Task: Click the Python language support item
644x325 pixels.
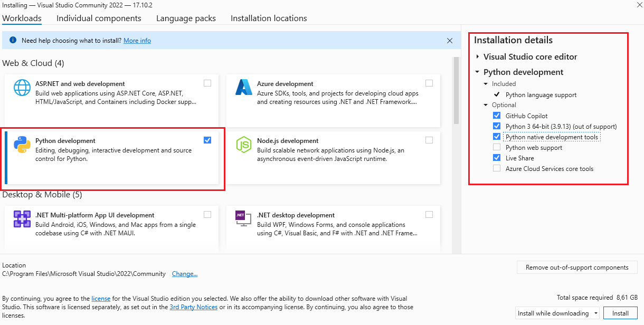Action: click(x=541, y=95)
